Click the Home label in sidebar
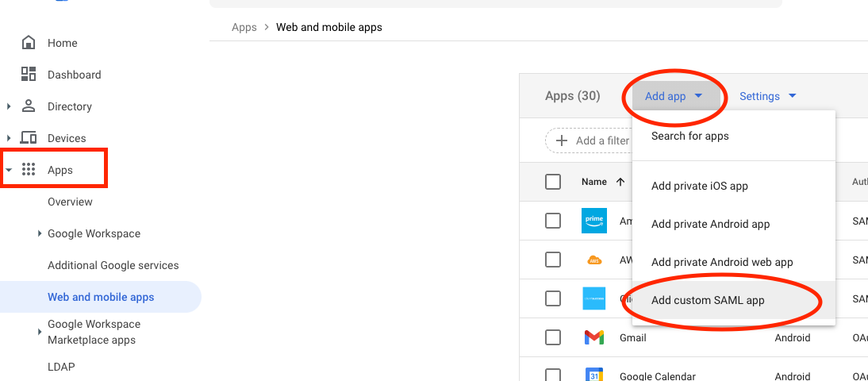868x381 pixels. [63, 43]
